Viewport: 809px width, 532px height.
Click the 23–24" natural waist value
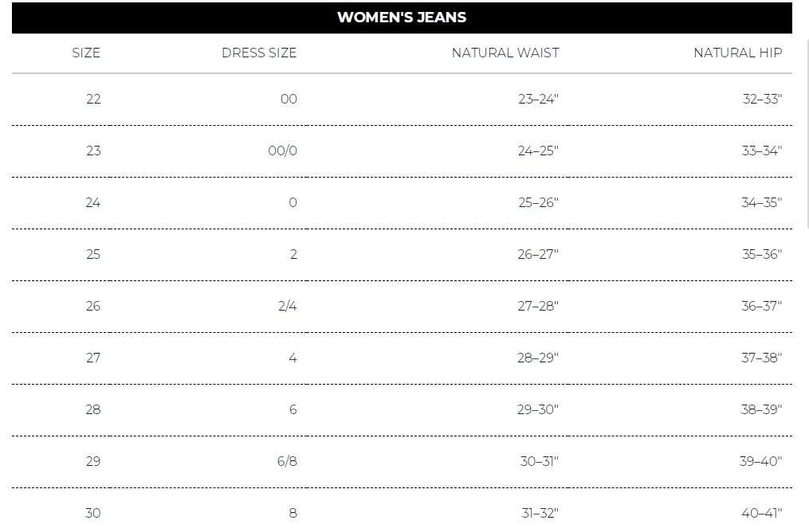pos(538,100)
